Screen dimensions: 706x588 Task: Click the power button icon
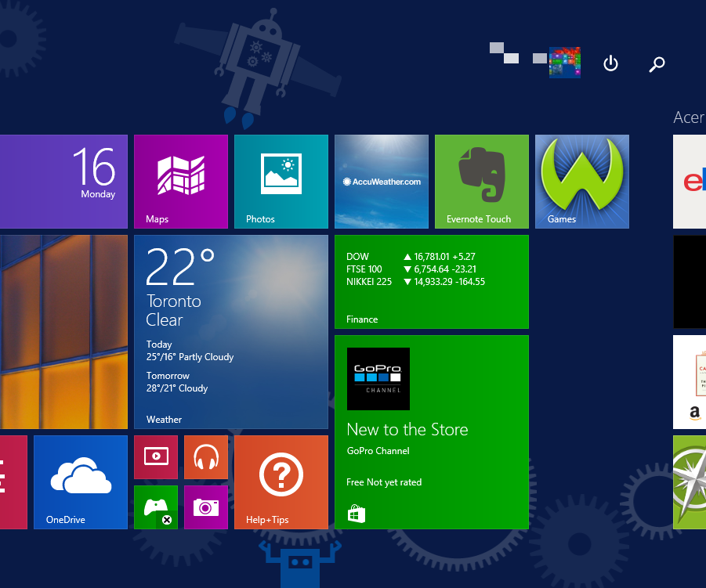tap(610, 63)
